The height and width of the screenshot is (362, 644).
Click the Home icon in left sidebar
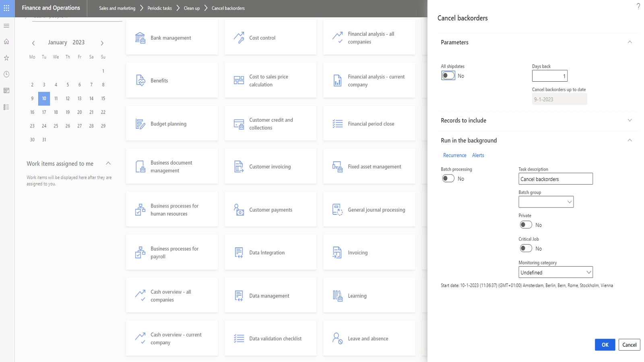[6, 41]
